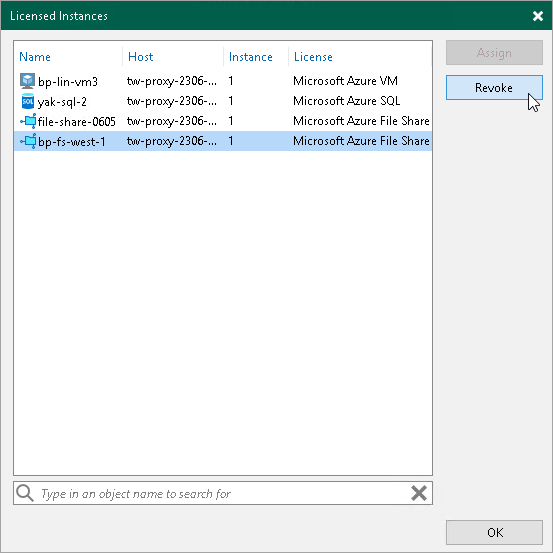553x553 pixels.
Task: Click the magnifier search icon
Action: tap(25, 493)
